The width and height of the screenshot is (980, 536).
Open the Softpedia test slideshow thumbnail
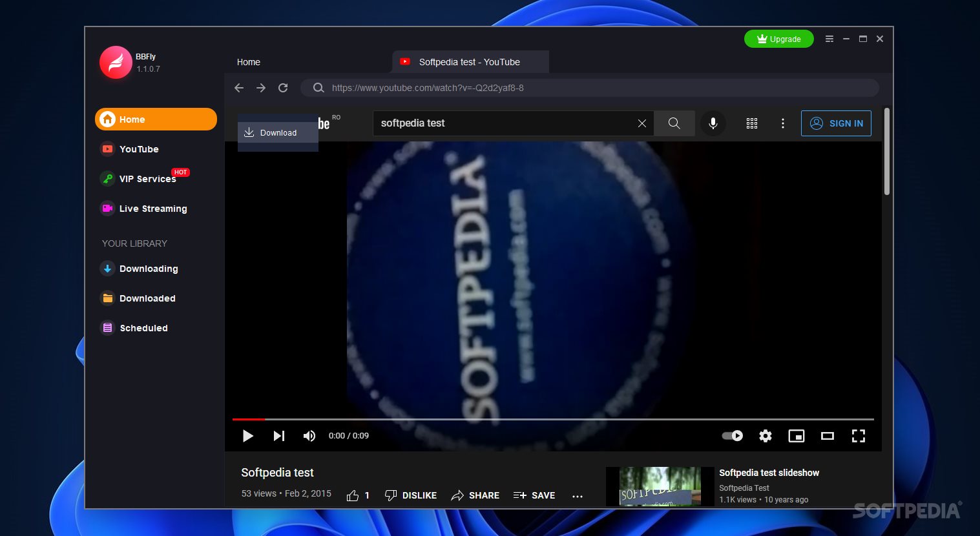click(660, 486)
